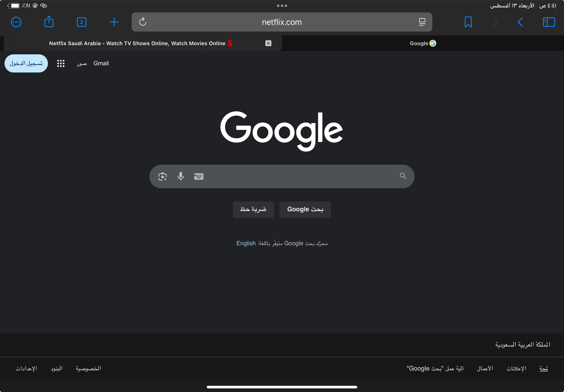Open the bookmarks icon
Viewport: 564px width, 392px height.
468,22
